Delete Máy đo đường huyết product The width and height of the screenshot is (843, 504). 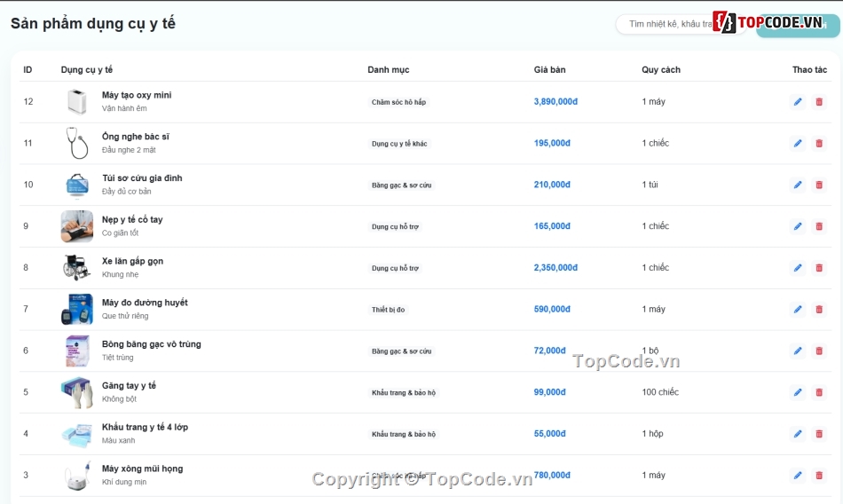(819, 309)
